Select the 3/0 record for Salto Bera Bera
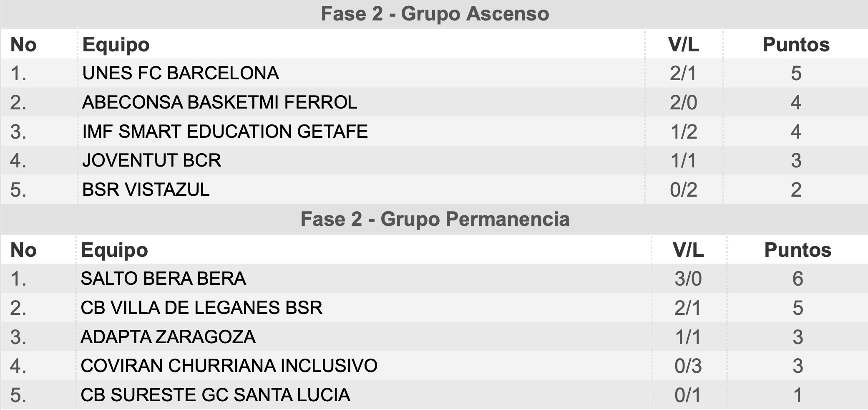868x410 pixels. point(688,278)
